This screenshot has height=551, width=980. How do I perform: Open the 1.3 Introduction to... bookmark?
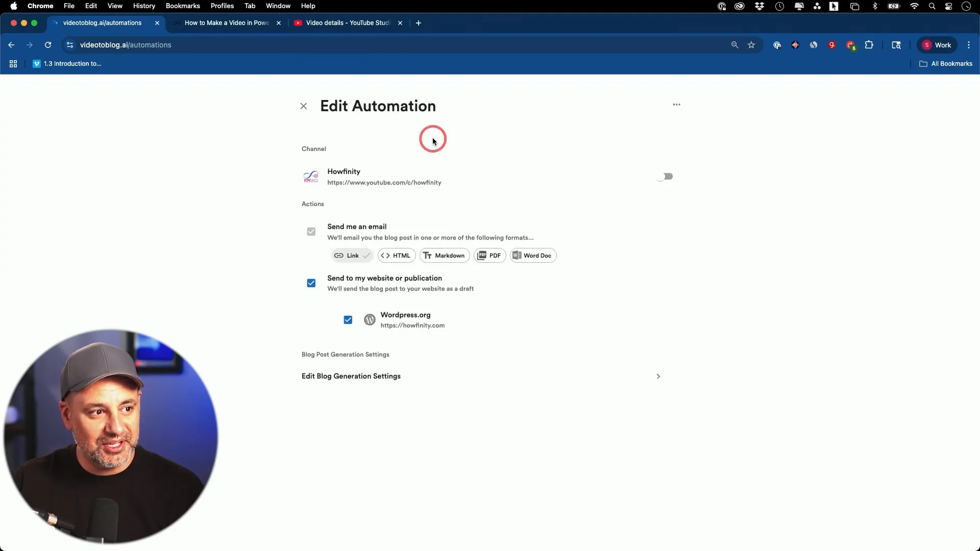point(67,64)
